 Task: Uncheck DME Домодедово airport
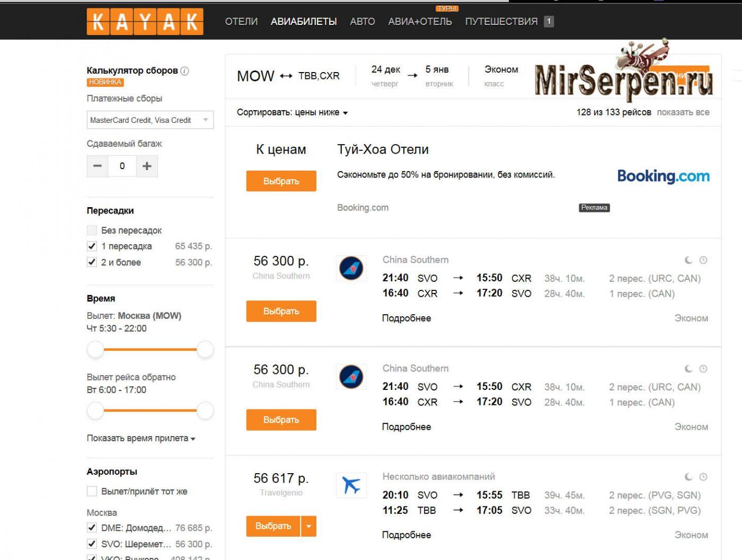pyautogui.click(x=92, y=528)
